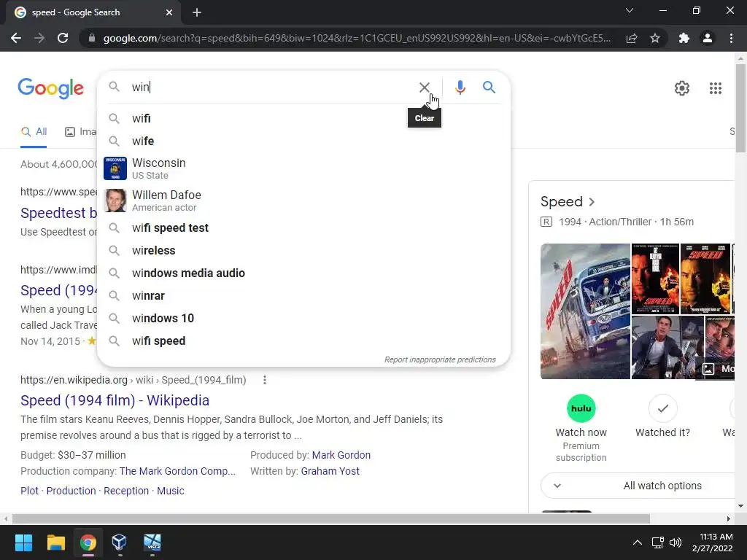The width and height of the screenshot is (747, 560).
Task: Open tab search down arrow
Action: 630,10
